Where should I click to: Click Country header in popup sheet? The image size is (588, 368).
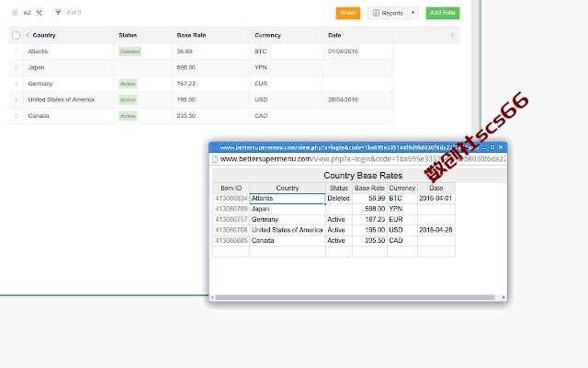[288, 188]
